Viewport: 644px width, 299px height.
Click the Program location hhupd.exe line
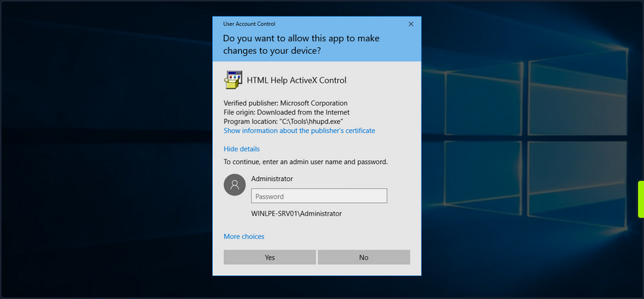click(x=283, y=121)
